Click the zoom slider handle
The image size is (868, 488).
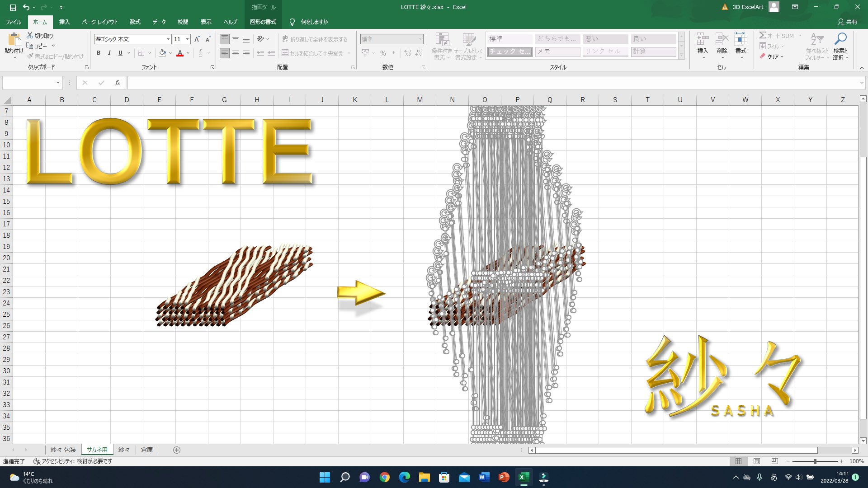[815, 461]
